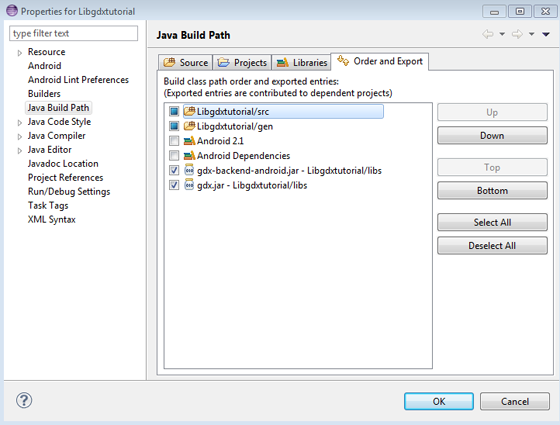Check the Android 2.1 export checkbox
Viewport: 560px width, 425px height.
174,141
